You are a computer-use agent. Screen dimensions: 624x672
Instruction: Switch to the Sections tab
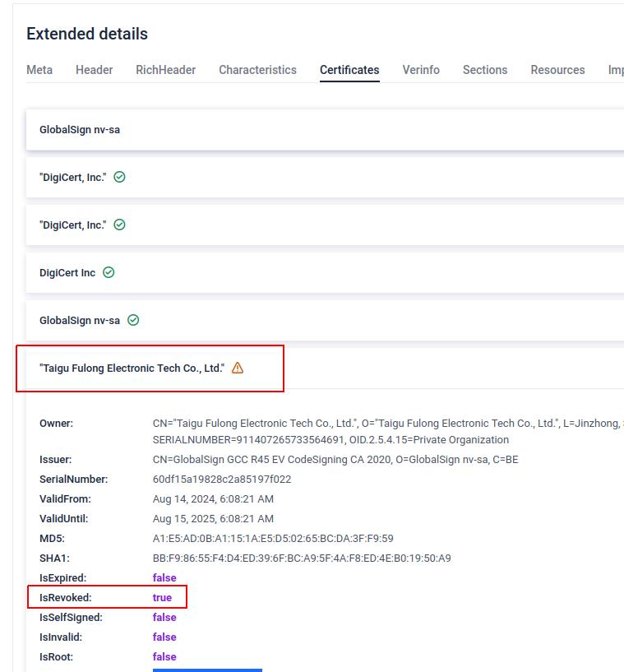[485, 70]
